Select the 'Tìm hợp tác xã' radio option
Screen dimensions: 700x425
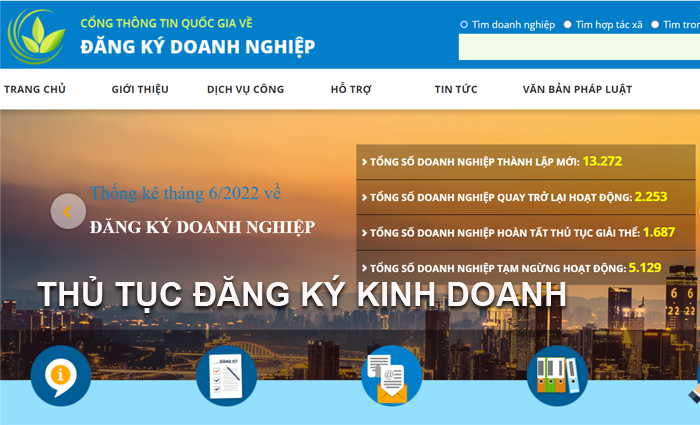[x=567, y=25]
